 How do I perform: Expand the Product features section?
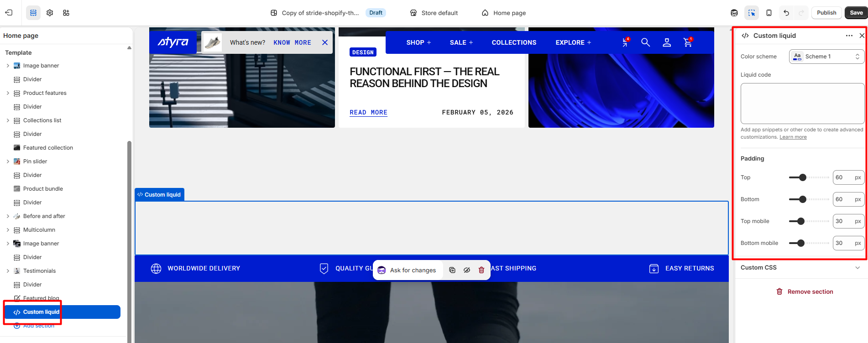coord(8,93)
